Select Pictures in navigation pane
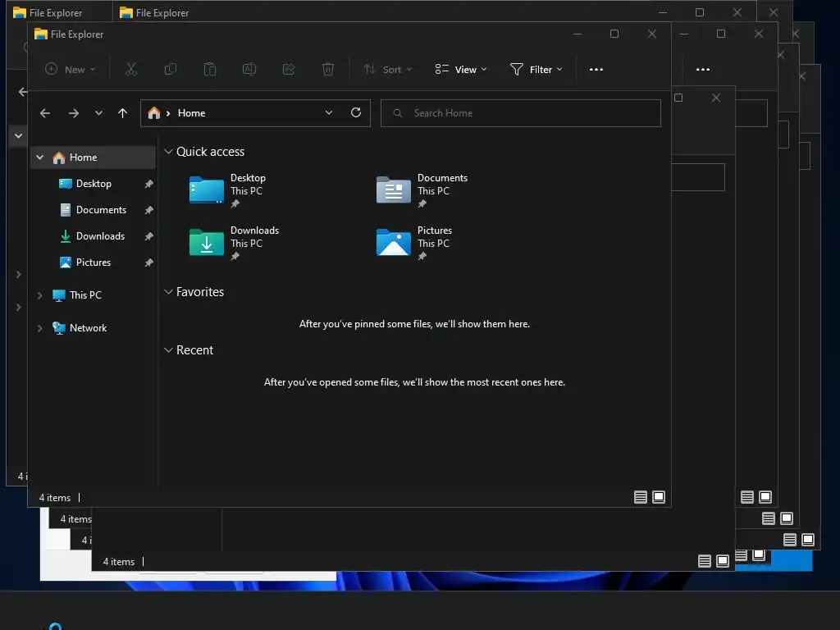840x630 pixels. click(94, 262)
